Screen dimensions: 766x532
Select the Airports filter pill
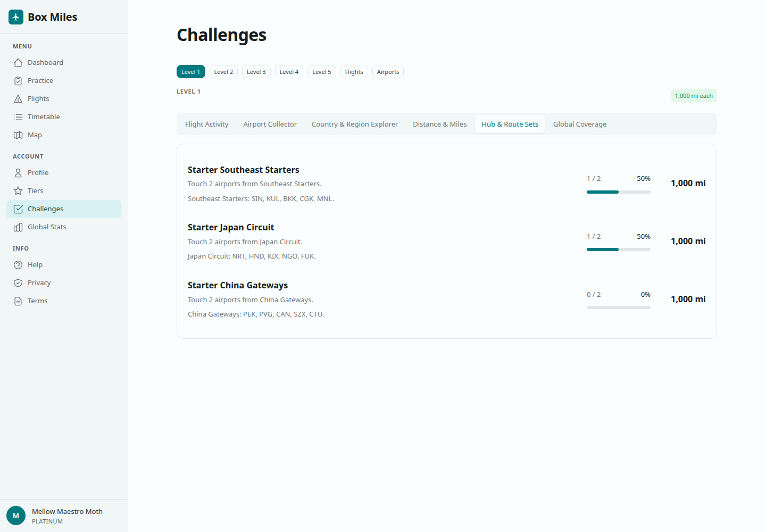click(388, 72)
